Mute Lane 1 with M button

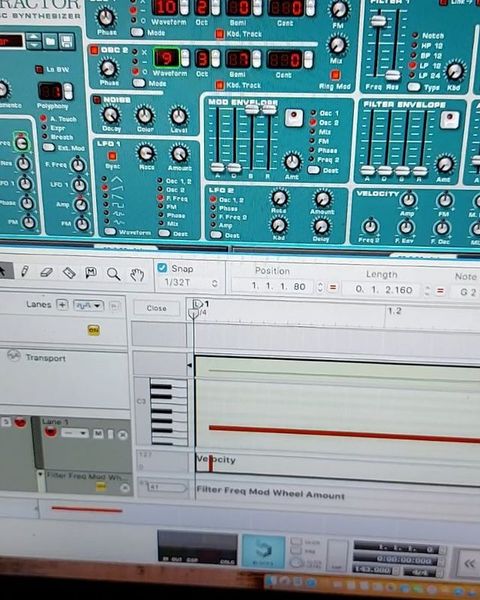click(98, 434)
